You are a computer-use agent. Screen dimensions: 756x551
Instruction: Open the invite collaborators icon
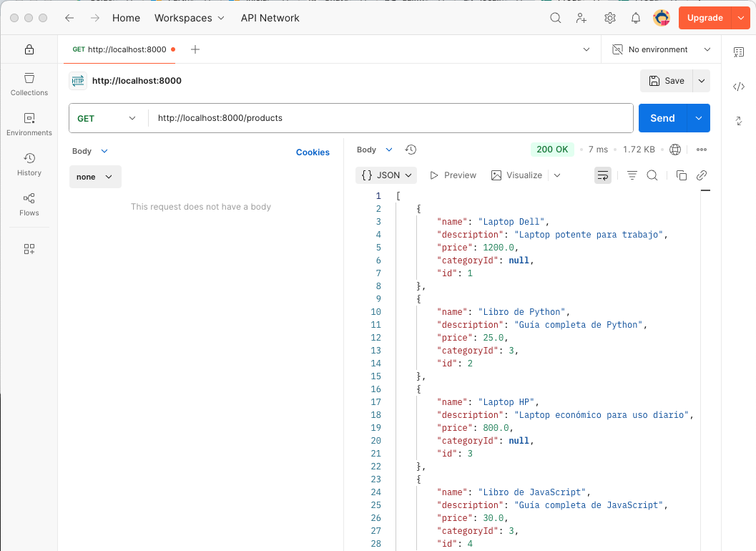(581, 18)
